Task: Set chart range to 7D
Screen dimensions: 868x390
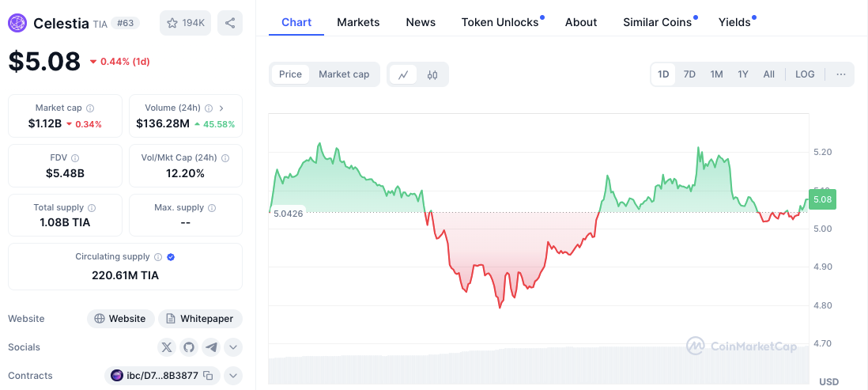Action: click(x=689, y=74)
